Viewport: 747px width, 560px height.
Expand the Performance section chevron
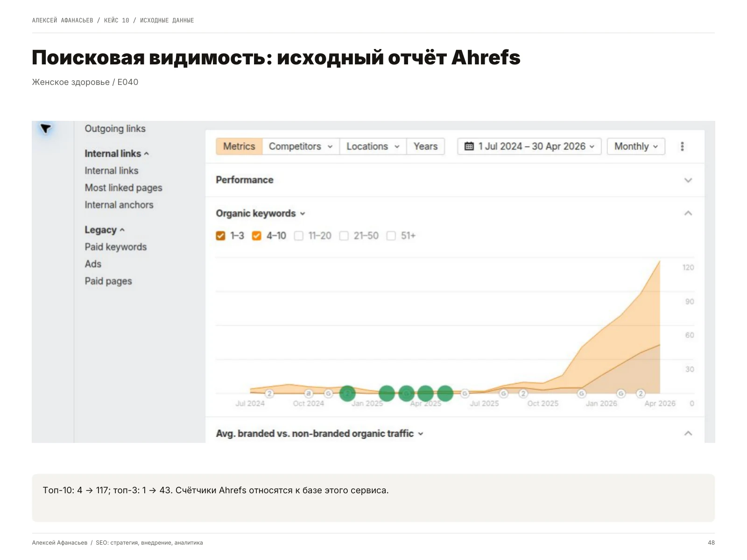(x=688, y=180)
